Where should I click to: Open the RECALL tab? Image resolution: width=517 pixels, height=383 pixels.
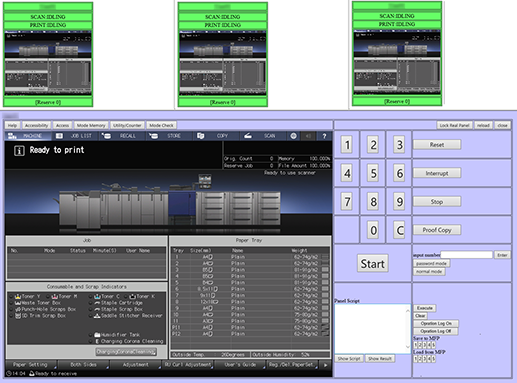[122, 136]
